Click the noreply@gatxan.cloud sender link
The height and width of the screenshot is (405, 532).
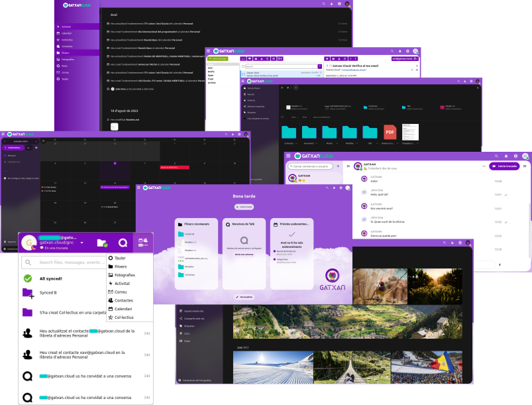pyautogui.click(x=354, y=70)
